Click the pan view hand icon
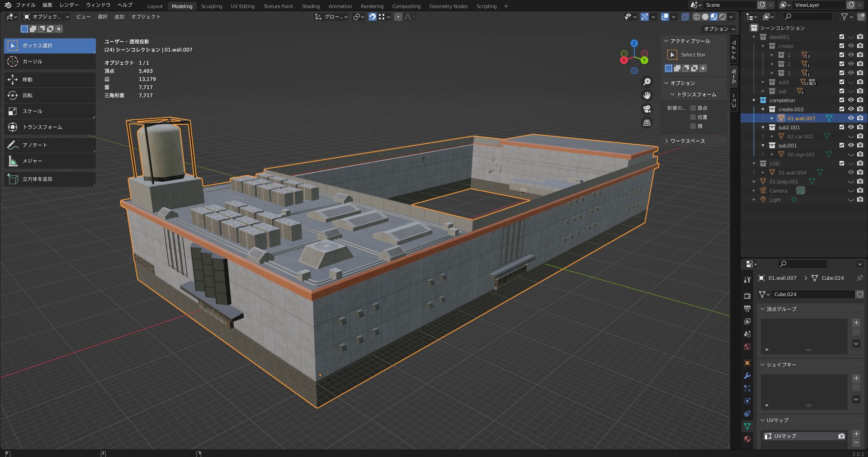The width and height of the screenshot is (868, 457). (647, 95)
